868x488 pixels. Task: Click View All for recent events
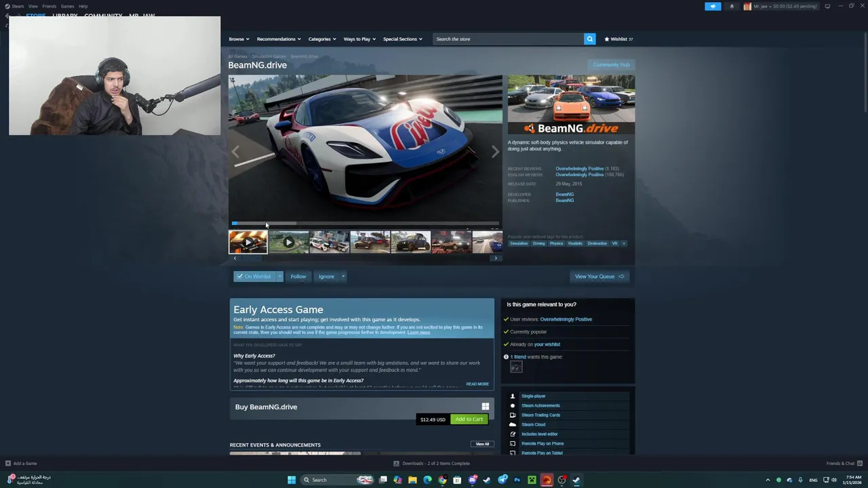click(482, 445)
